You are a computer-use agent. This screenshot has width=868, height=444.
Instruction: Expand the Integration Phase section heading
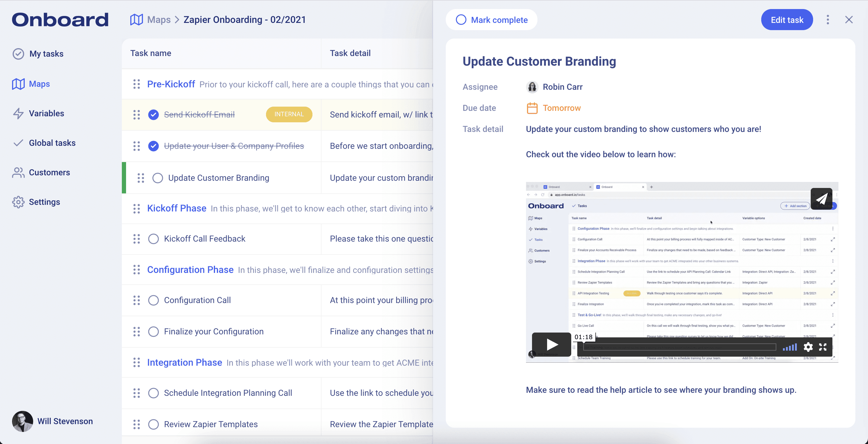click(x=184, y=362)
